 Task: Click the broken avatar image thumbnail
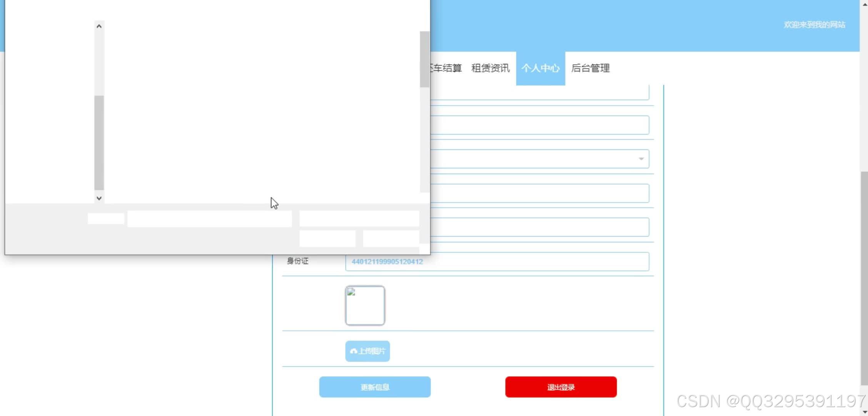click(365, 305)
